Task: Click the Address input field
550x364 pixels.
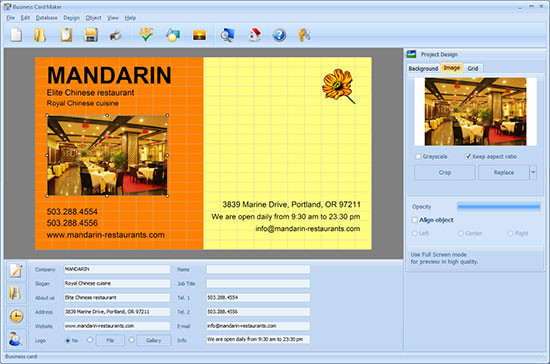Action: 117,312
